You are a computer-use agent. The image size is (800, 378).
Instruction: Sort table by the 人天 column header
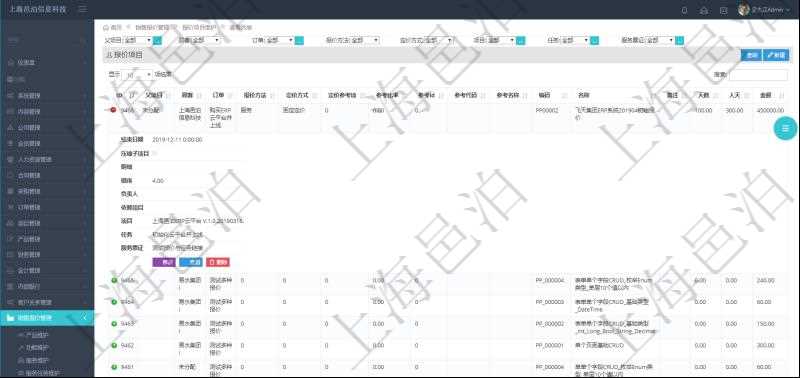(x=737, y=95)
